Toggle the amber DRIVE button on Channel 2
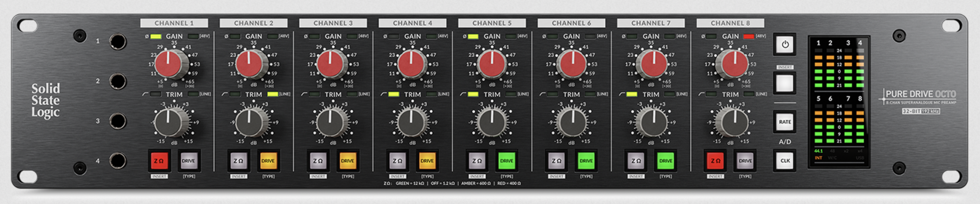 (268, 161)
